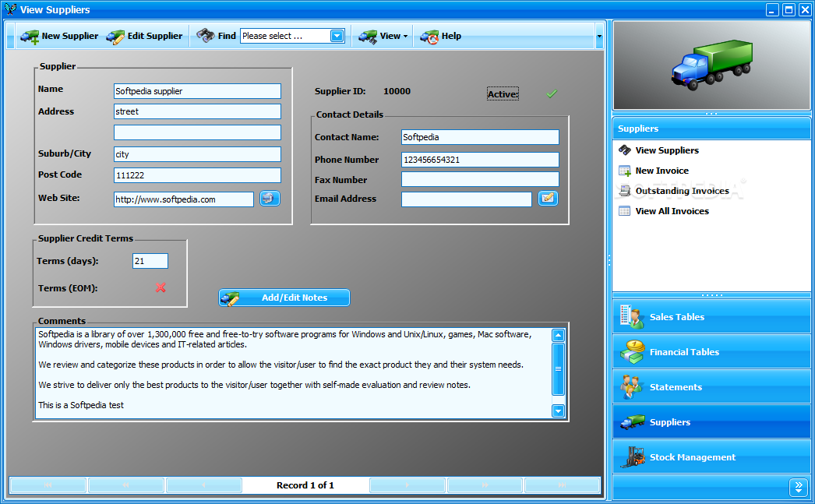This screenshot has height=504, width=815.
Task: Open the Sales Tables section
Action: tap(711, 317)
